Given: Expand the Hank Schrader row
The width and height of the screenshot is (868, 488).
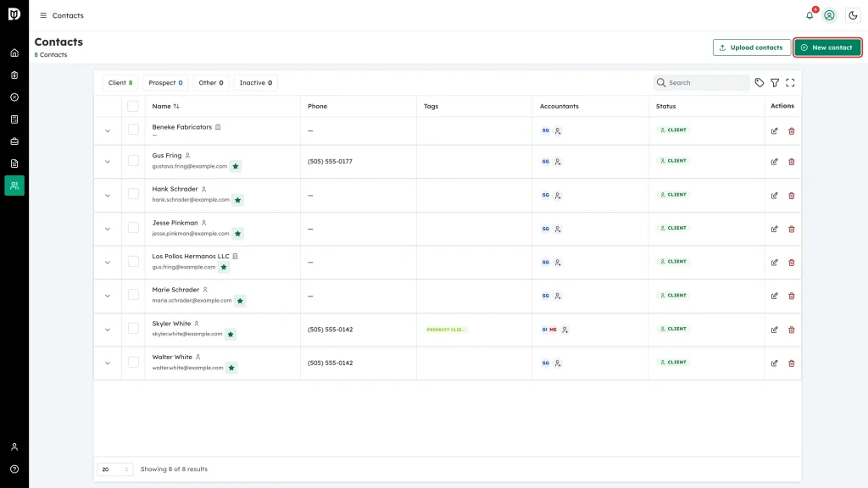Looking at the screenshot, I should [x=108, y=196].
